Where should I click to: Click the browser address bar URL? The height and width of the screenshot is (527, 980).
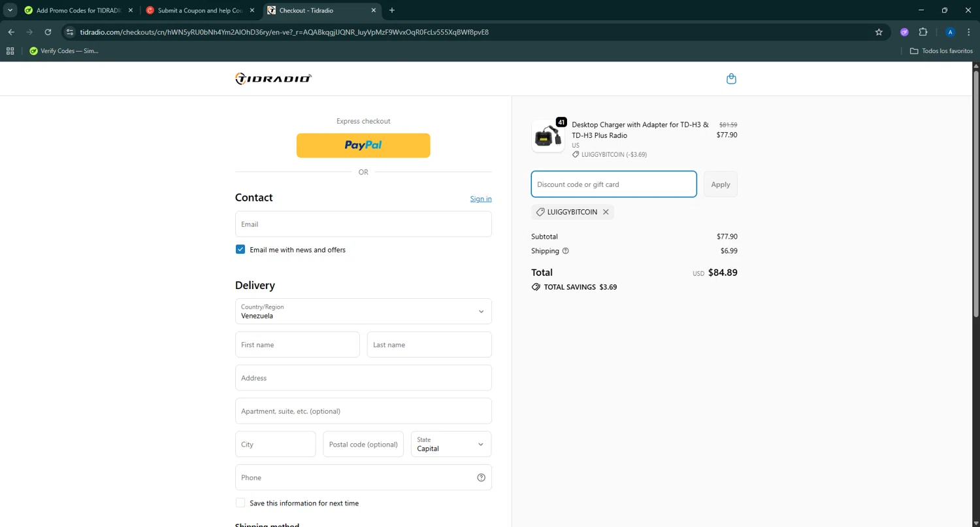(x=284, y=32)
